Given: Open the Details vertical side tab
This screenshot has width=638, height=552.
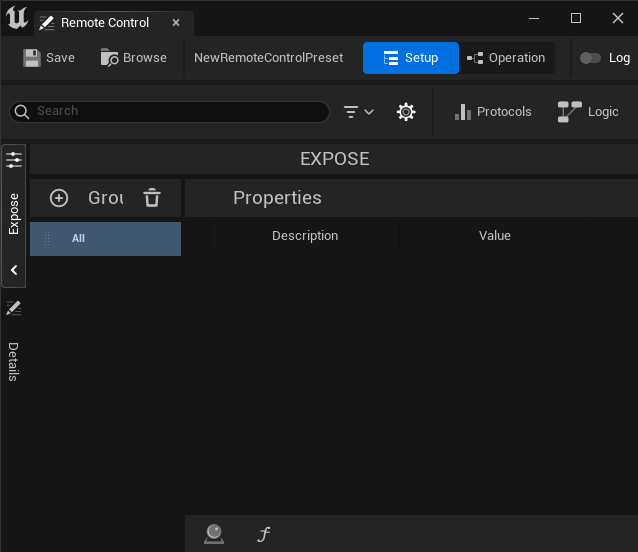Looking at the screenshot, I should click(14, 361).
